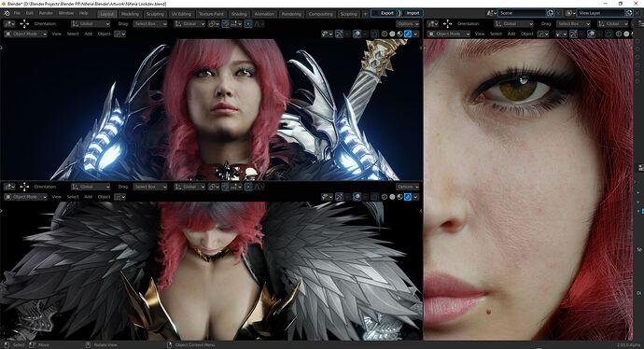Switch to the Compositing workspace tab
The image size is (644, 349).
[x=320, y=14]
